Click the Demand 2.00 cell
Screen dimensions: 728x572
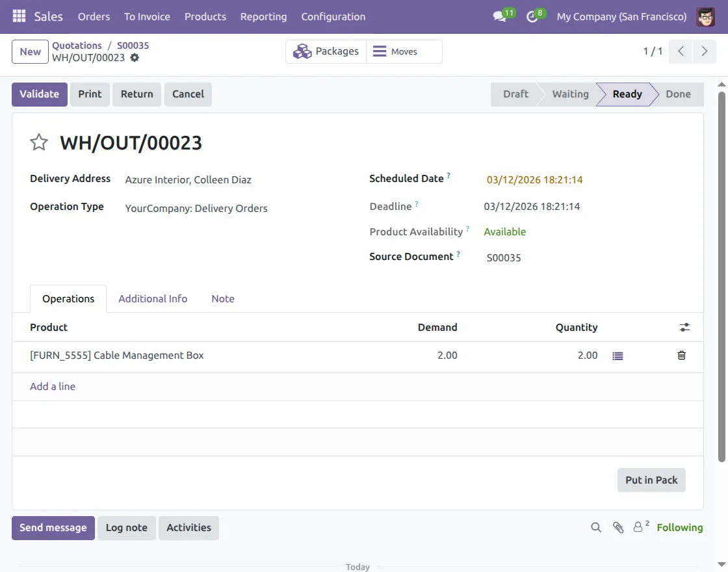point(447,355)
